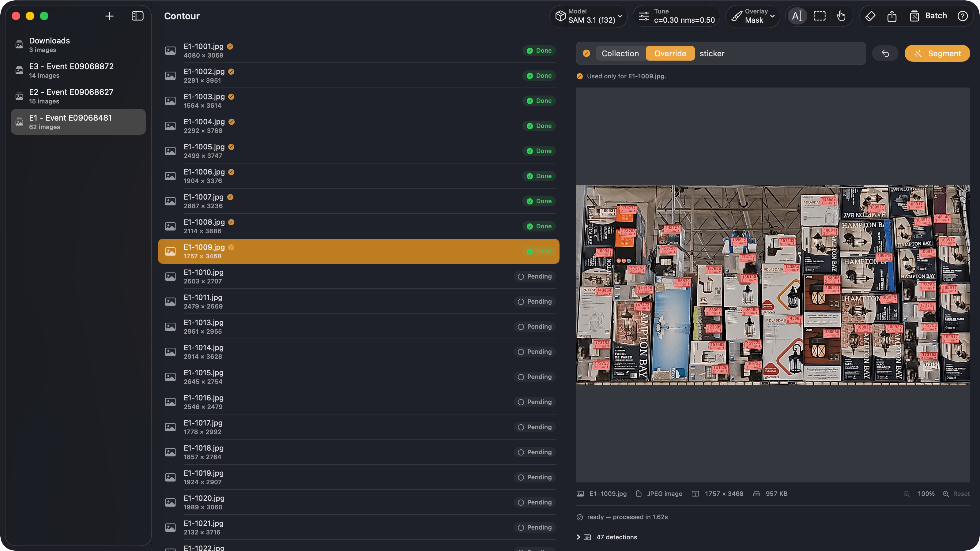The height and width of the screenshot is (551, 980).
Task: Select E1-1013.jpg in the list
Action: pos(358,327)
